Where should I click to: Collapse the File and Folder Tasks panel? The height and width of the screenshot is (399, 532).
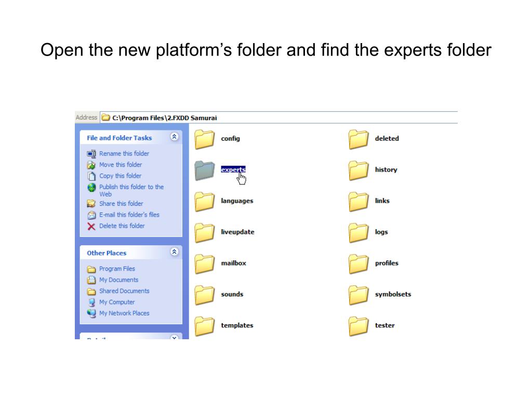(175, 137)
